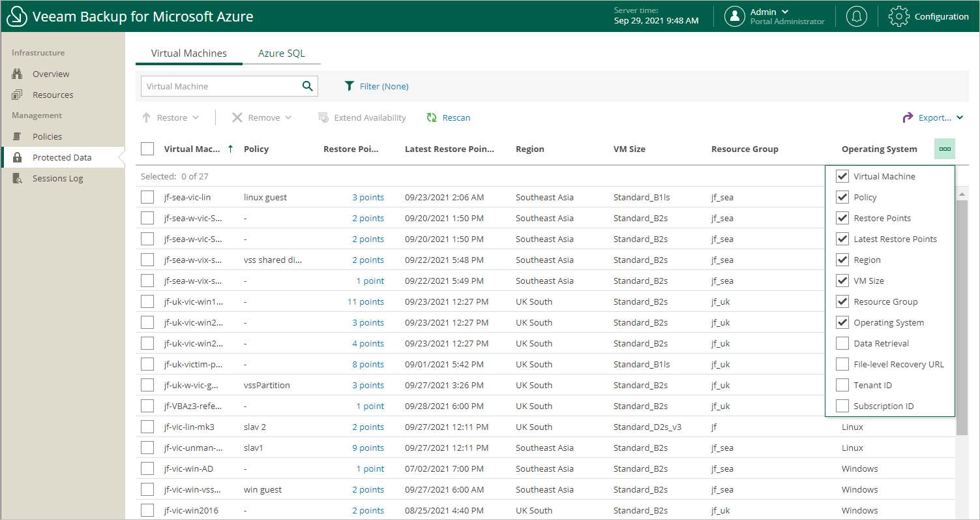This screenshot has width=980, height=520.
Task: Uncheck Policy column option
Action: (842, 197)
